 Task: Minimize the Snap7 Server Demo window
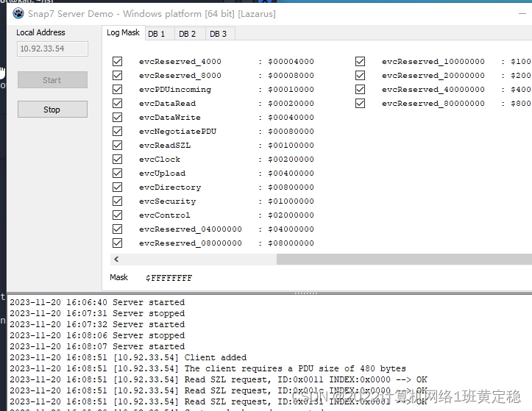tap(522, 13)
